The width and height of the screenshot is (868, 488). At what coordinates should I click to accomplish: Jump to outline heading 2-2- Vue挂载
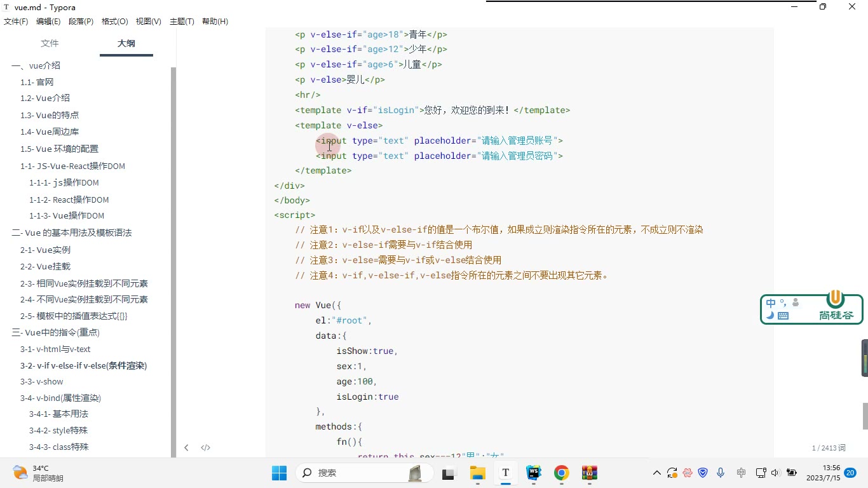tap(45, 266)
